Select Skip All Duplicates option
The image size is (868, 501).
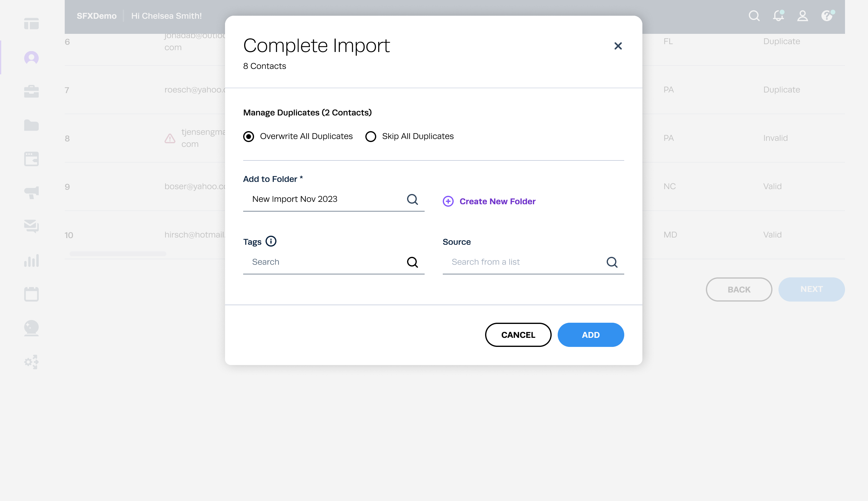point(370,137)
